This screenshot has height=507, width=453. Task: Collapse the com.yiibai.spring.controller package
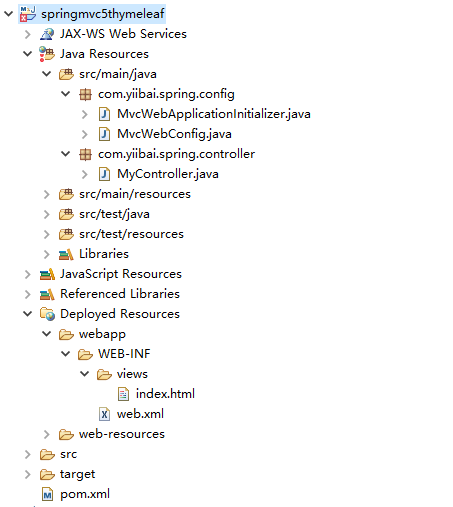point(66,154)
